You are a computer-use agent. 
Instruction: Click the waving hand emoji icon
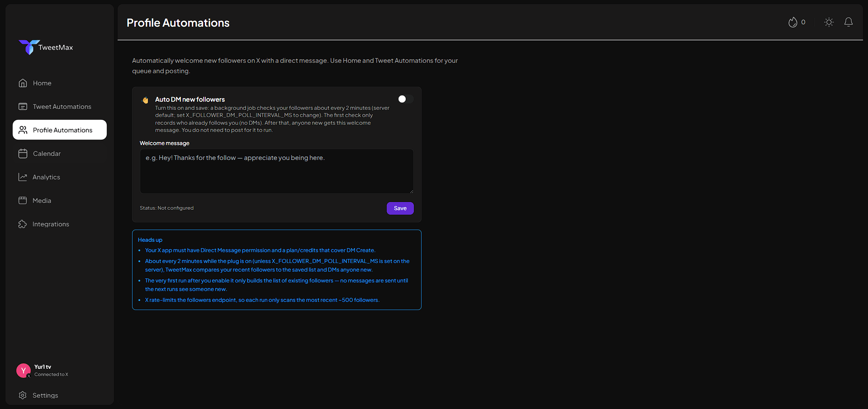[145, 100]
